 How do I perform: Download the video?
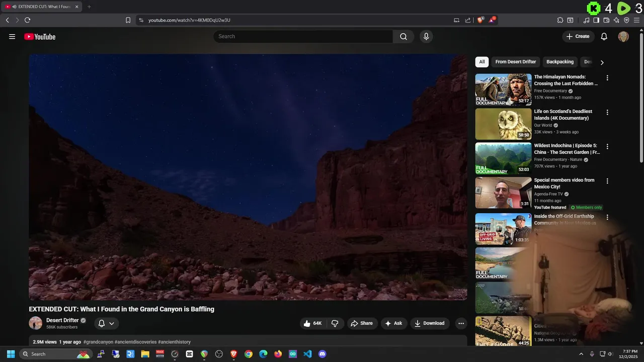point(429,323)
